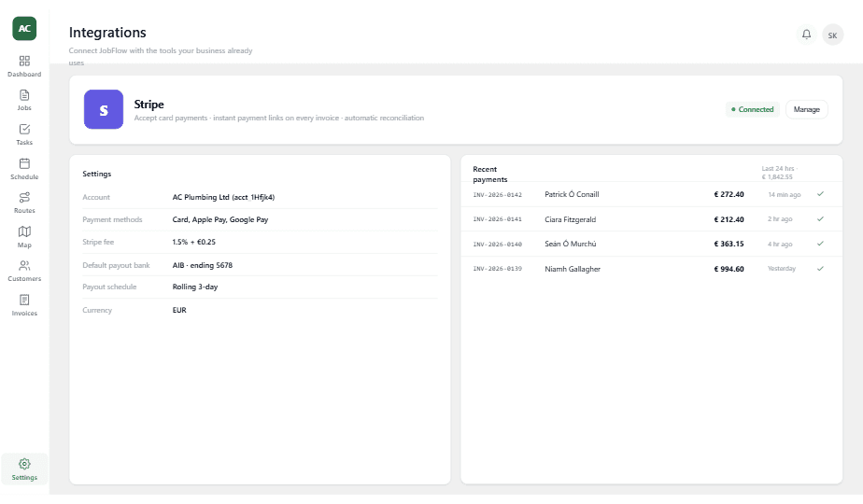Click the 'Stripe fee' label
Image resolution: width=863 pixels, height=504 pixels.
pos(98,242)
